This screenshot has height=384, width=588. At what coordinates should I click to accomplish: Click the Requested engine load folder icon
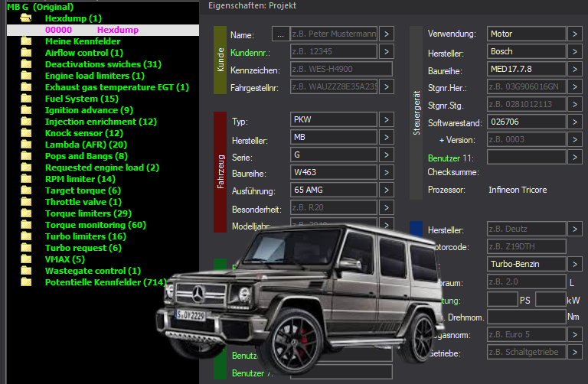(x=26, y=168)
